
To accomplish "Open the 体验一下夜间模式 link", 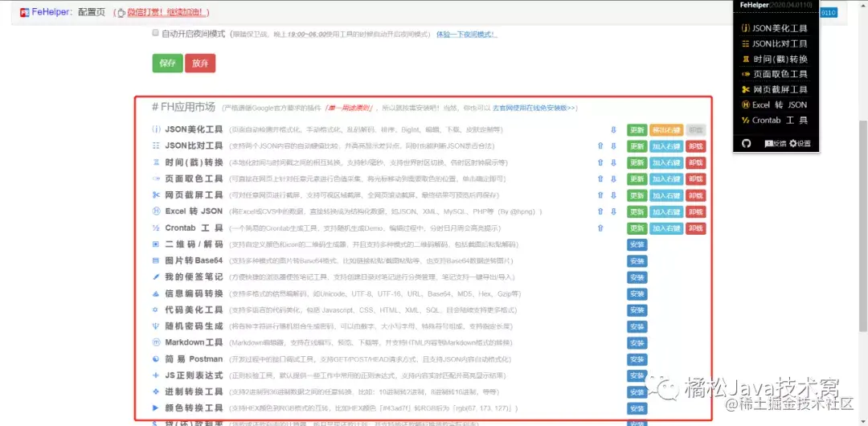I will click(467, 34).
